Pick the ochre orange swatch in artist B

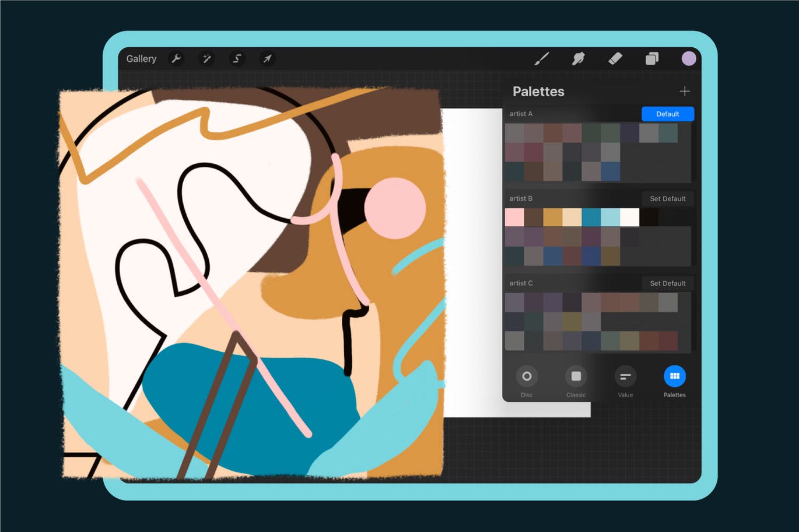click(x=553, y=217)
